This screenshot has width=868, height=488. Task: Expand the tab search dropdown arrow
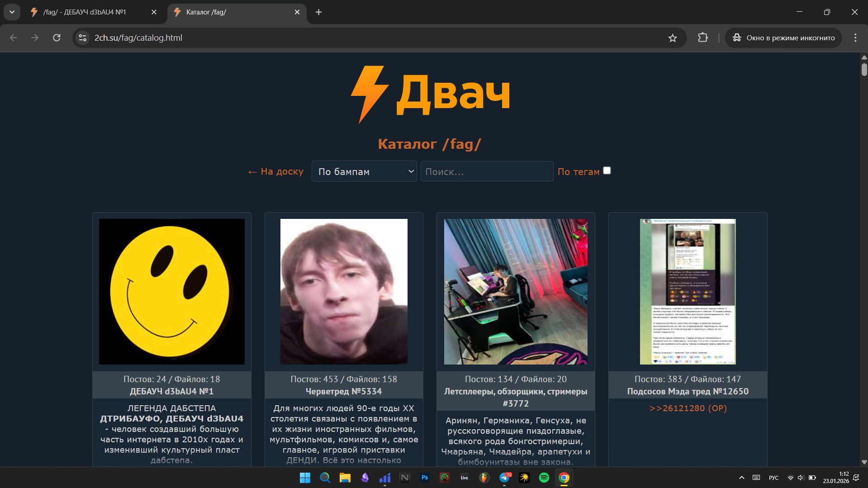[x=12, y=12]
